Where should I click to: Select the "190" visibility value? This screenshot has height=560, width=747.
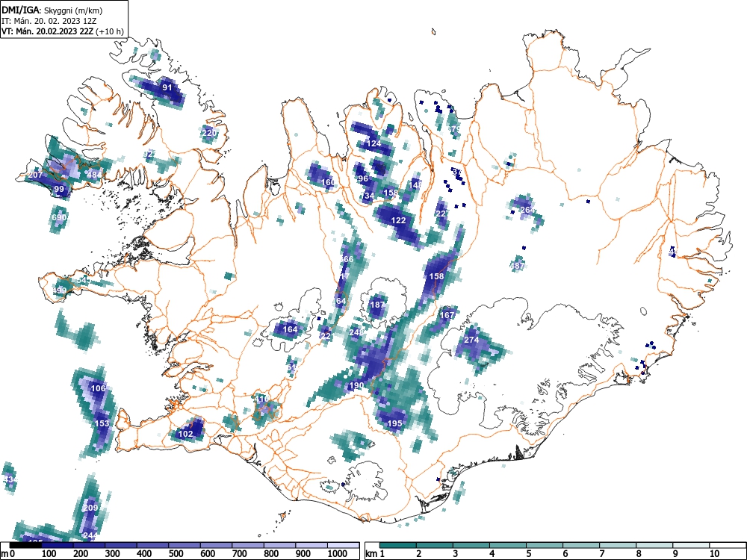point(356,385)
